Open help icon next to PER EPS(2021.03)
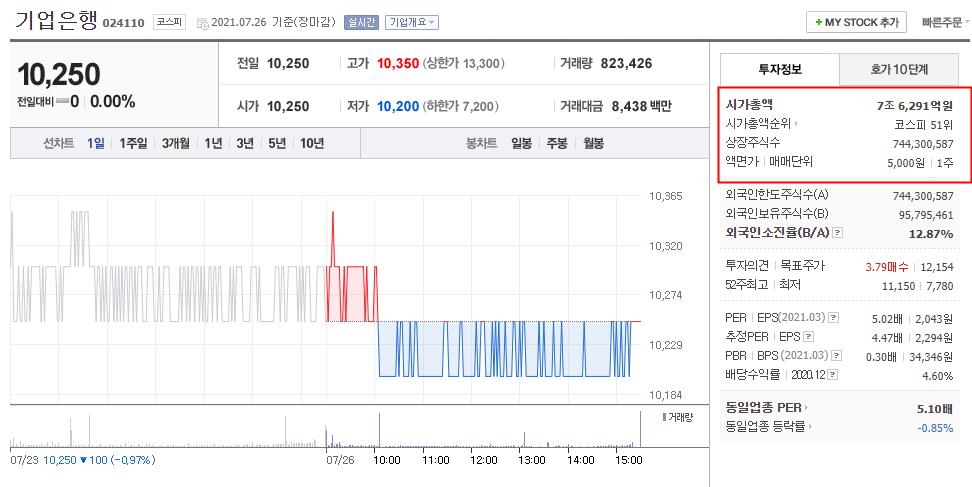The image size is (972, 487). point(834,318)
